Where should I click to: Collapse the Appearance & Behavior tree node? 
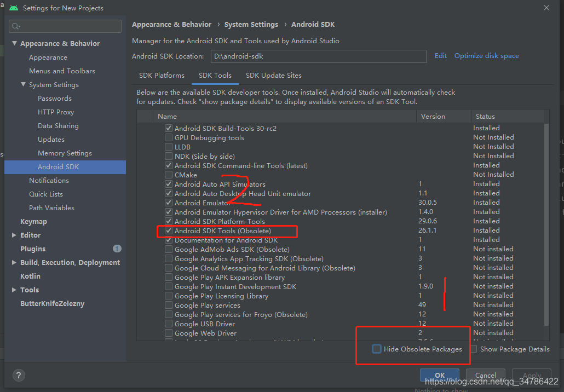[14, 43]
